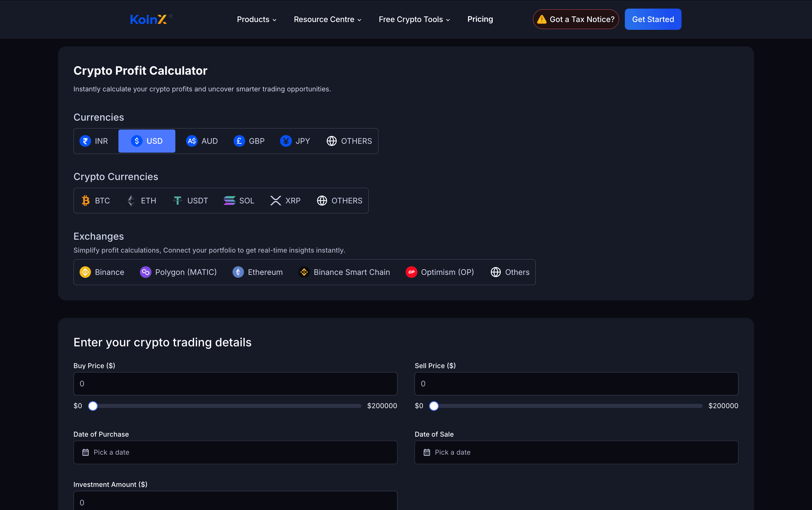Image resolution: width=812 pixels, height=510 pixels.
Task: Expand the Products menu
Action: point(256,19)
